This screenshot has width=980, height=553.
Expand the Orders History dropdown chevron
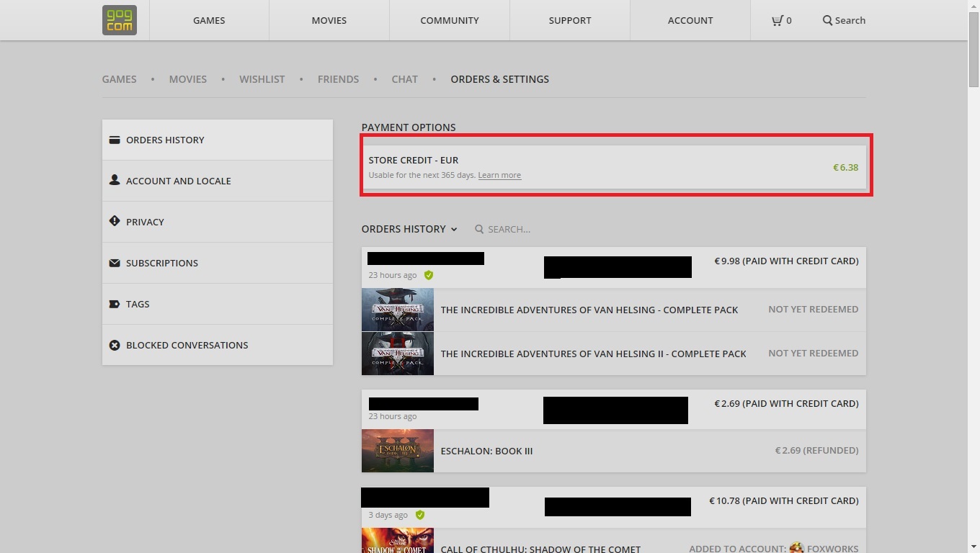(x=454, y=229)
